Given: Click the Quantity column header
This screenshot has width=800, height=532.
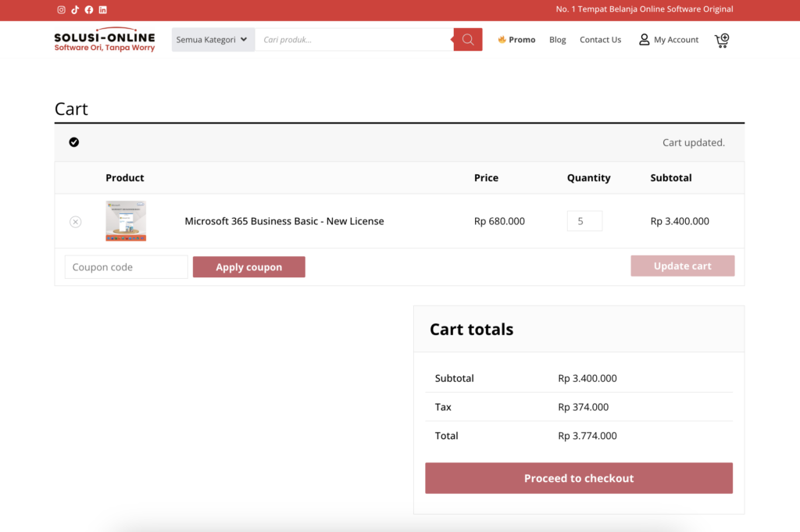Looking at the screenshot, I should pos(589,177).
